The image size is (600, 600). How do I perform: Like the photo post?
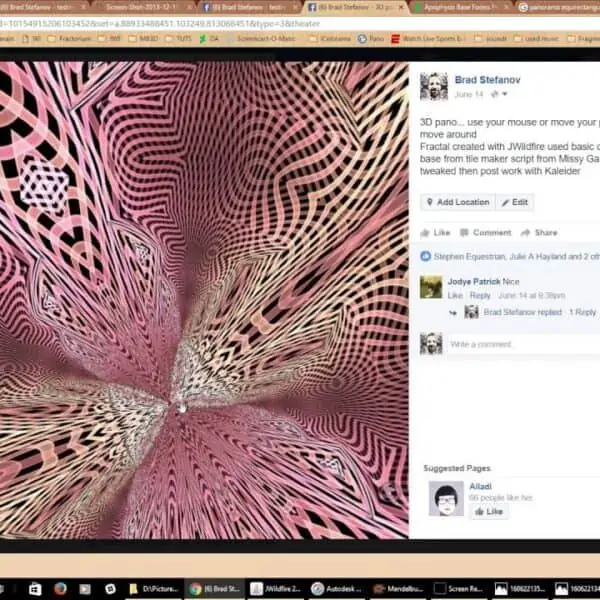coord(435,233)
